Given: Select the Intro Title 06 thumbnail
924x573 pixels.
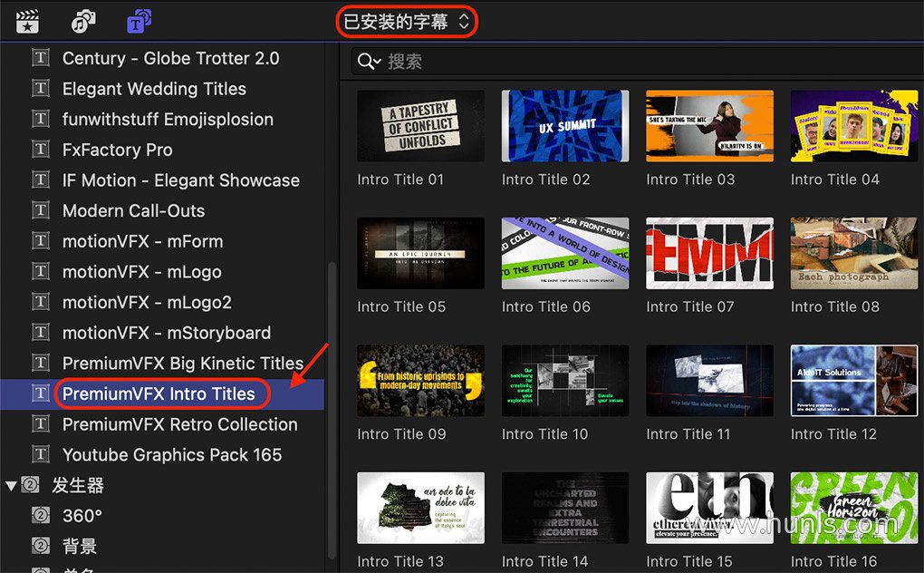Looking at the screenshot, I should [x=565, y=253].
